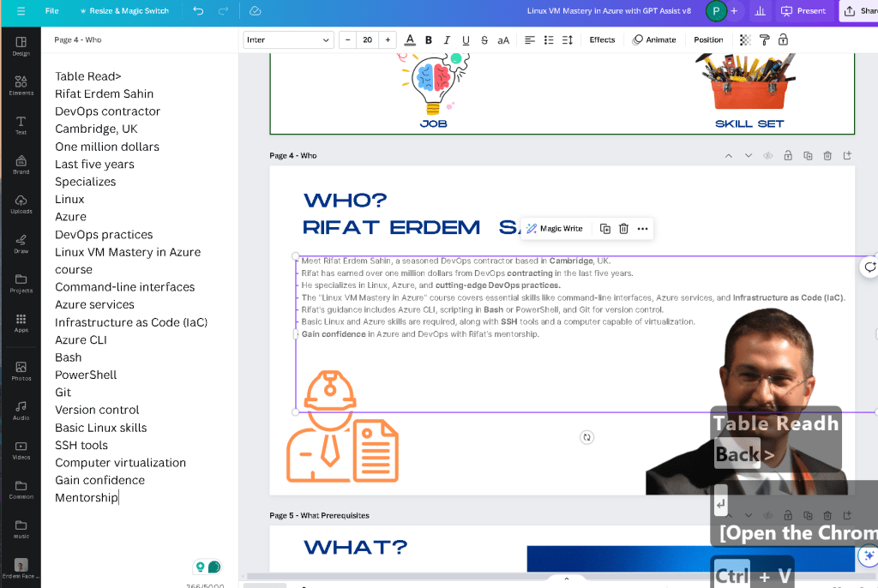Screen dimensions: 878x588
Task: Start presentation with Present button
Action: click(x=803, y=10)
